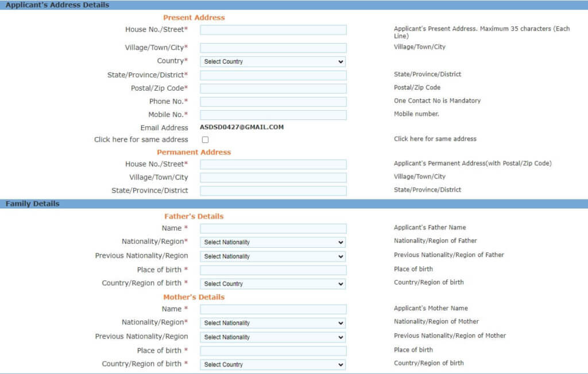Click Permanent Address House No./Street field
This screenshot has width=588, height=374.
(273, 165)
